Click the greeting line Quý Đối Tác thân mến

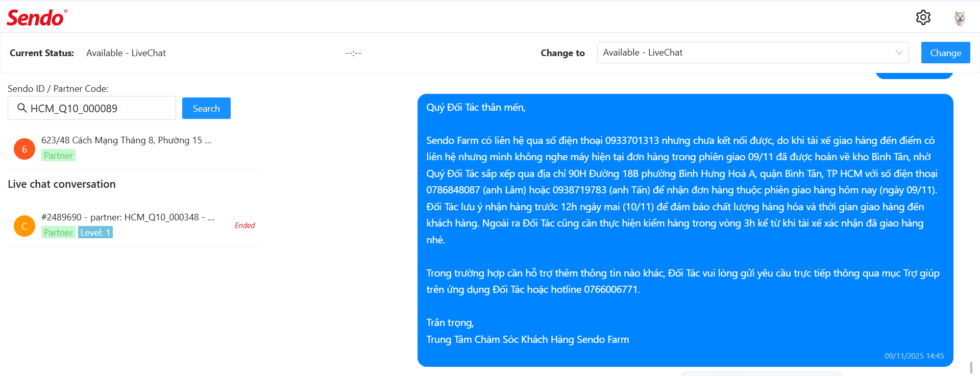coord(476,107)
